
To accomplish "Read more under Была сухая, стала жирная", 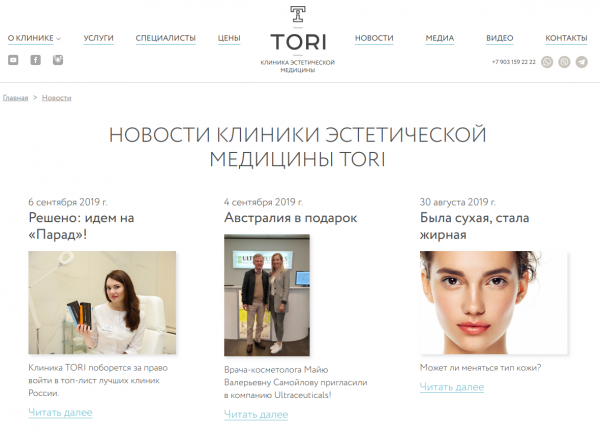I will 452,387.
